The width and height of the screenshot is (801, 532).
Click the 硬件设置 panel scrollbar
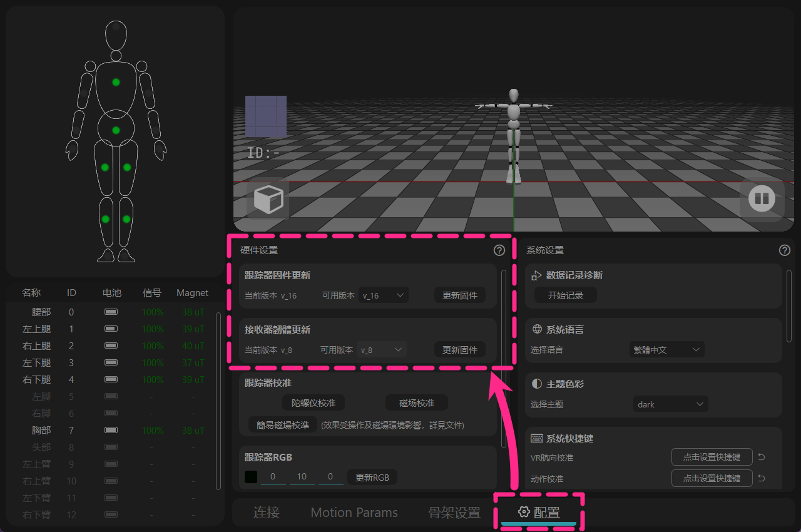[504, 358]
